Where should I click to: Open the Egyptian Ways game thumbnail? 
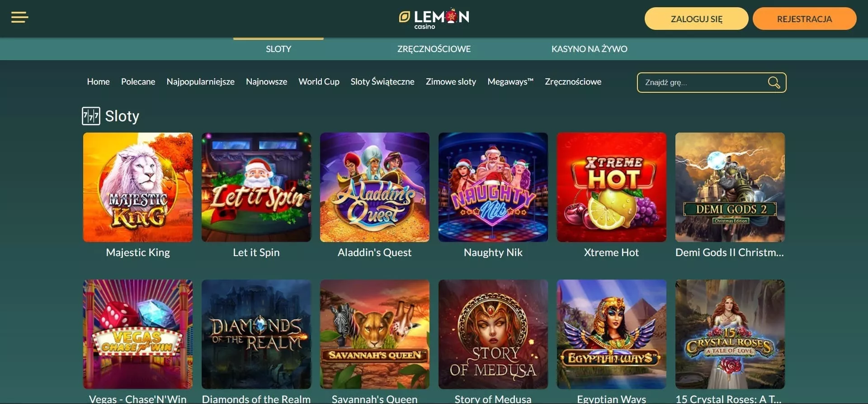coord(612,334)
